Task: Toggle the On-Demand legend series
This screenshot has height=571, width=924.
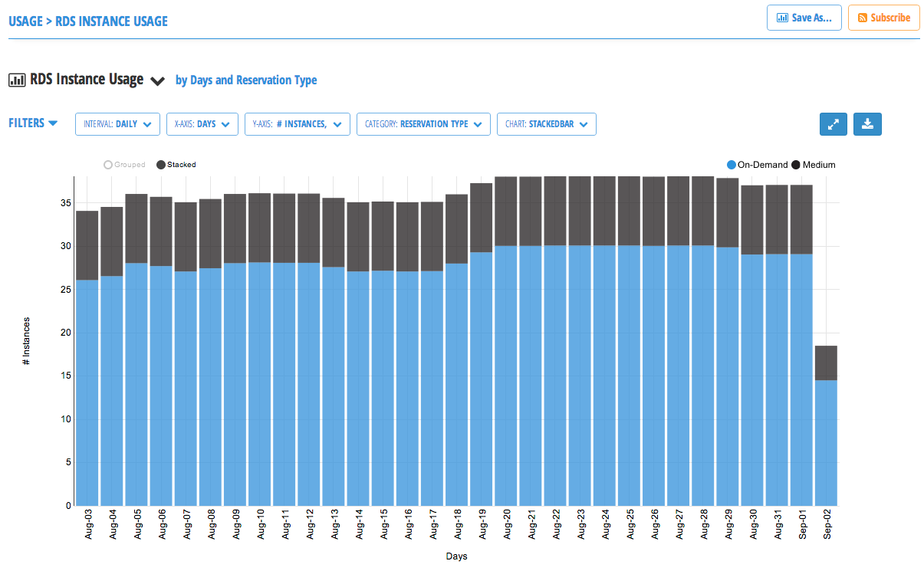Action: pyautogui.click(x=757, y=165)
